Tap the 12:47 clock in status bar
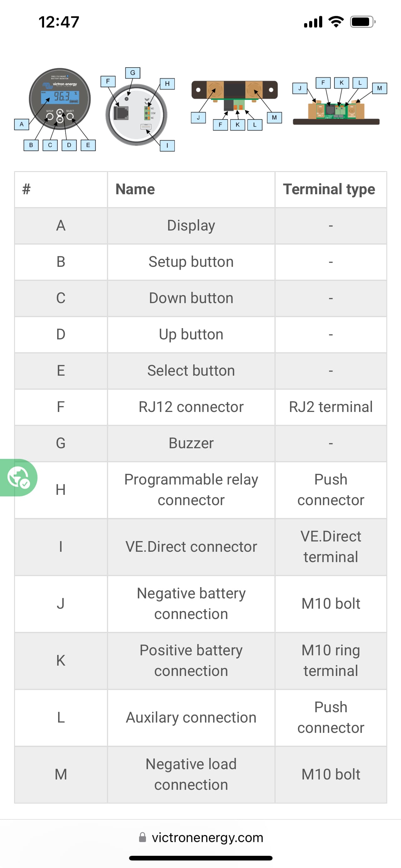Viewport: 401px width, 868px height. click(59, 22)
